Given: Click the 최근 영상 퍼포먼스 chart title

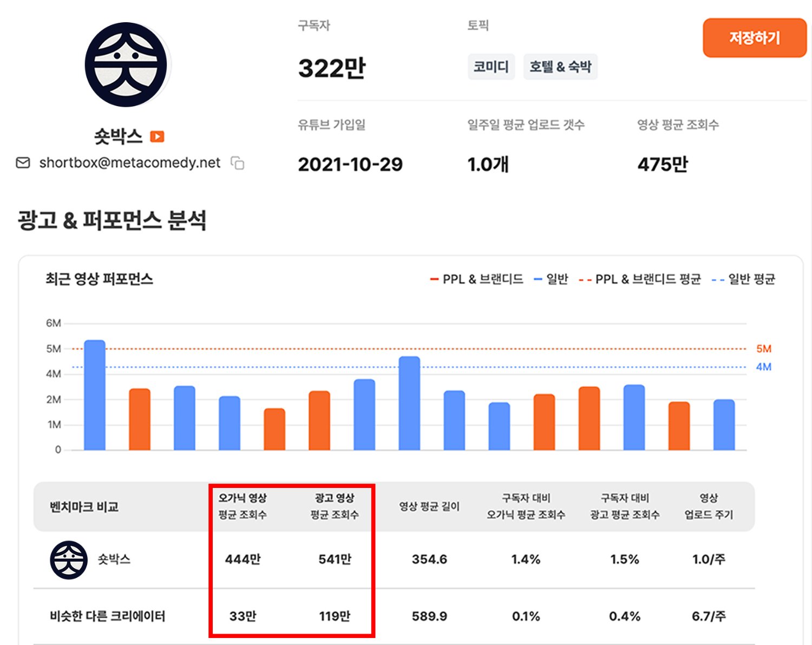Looking at the screenshot, I should point(99,279).
